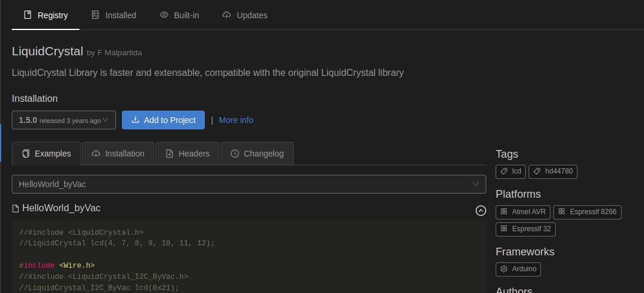The image size is (644, 293).
Task: Switch to the Installation tab
Action: coord(118,154)
